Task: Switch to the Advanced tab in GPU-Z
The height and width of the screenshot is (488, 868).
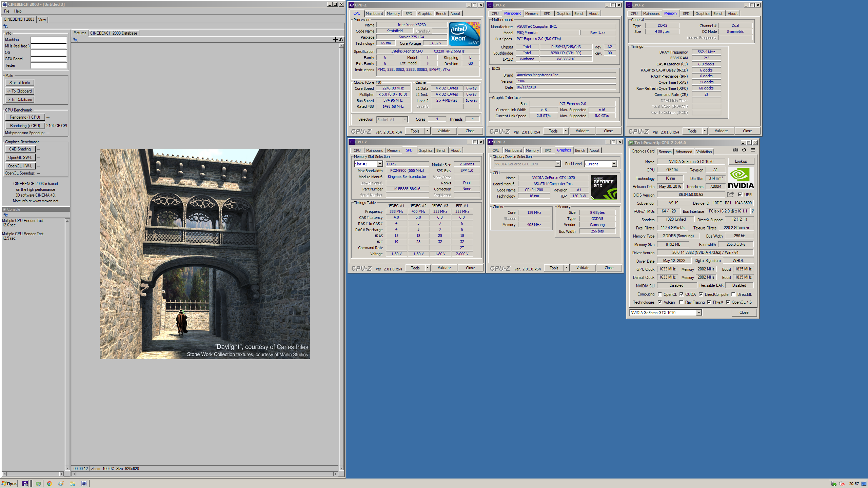Action: 684,152
